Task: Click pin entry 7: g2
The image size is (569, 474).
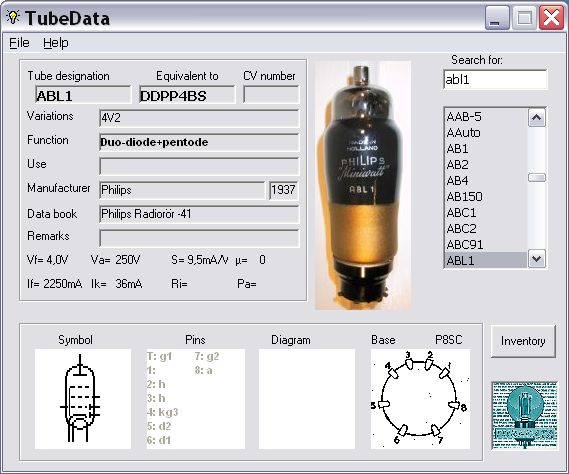Action: [x=207, y=356]
